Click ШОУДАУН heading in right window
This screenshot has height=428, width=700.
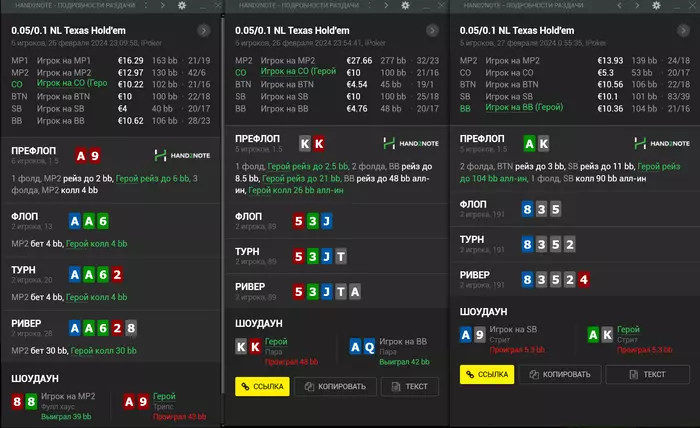coord(483,312)
